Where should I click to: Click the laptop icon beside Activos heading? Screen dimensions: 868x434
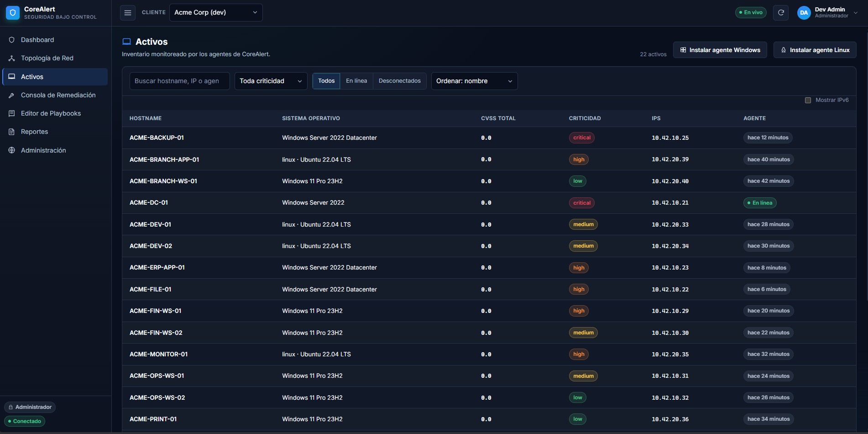pyautogui.click(x=126, y=42)
